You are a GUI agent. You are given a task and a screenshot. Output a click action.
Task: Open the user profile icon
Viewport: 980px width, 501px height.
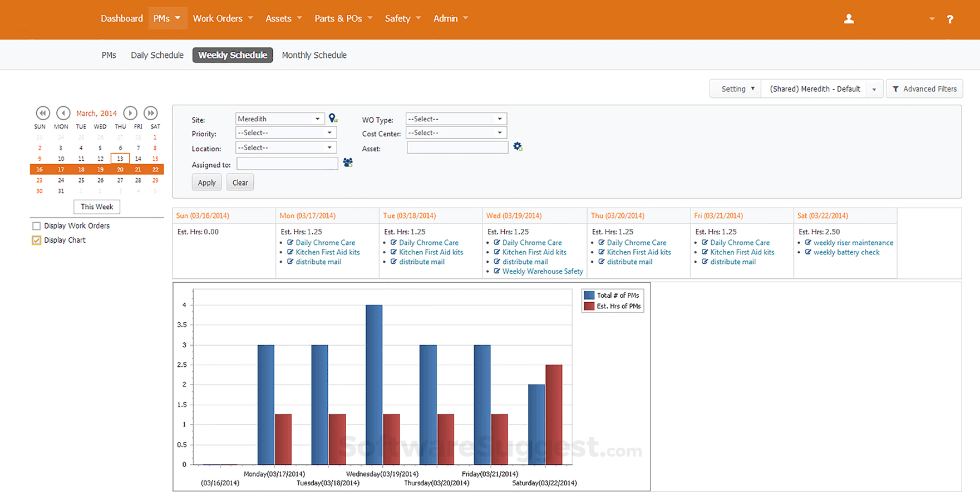tap(849, 19)
